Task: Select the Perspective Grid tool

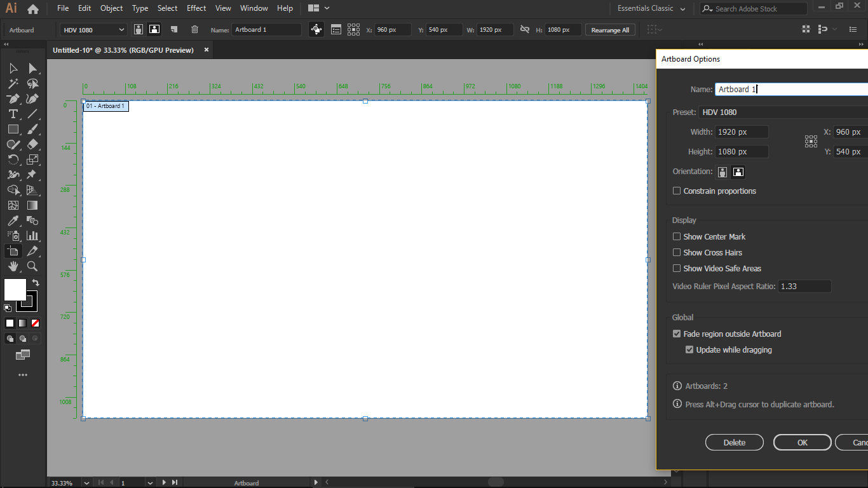Action: [x=32, y=190]
